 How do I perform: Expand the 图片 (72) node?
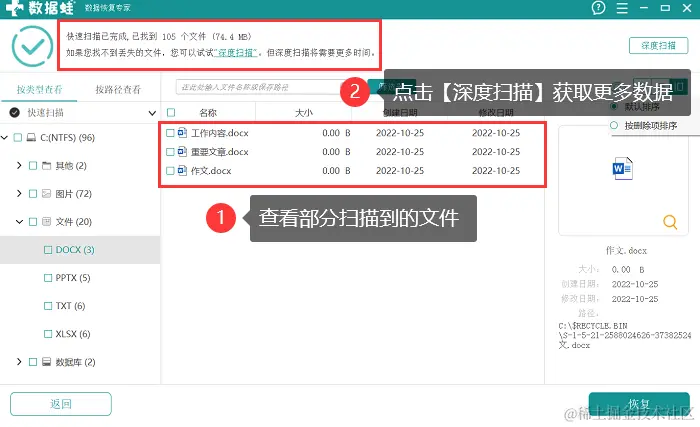coord(19,193)
